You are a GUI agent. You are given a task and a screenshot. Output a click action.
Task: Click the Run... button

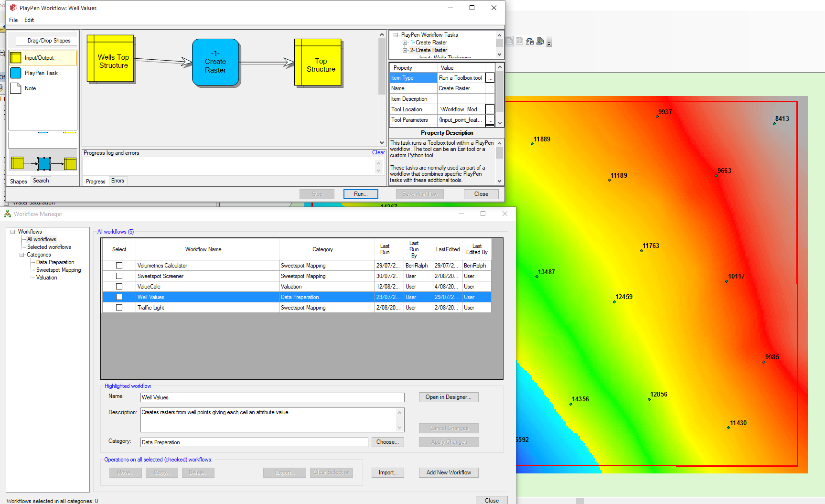pyautogui.click(x=361, y=194)
